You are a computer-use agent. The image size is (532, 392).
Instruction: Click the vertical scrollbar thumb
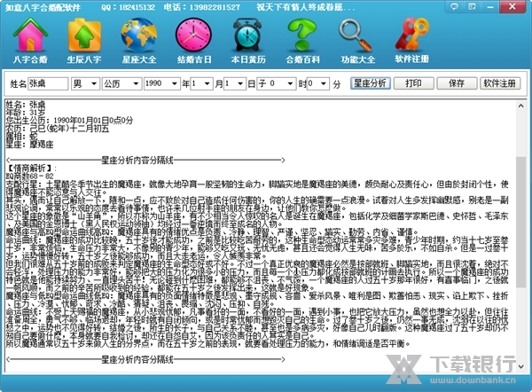coord(520,222)
